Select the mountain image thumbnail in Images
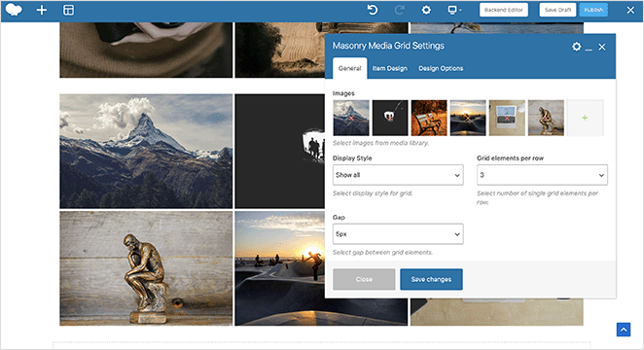Viewport: 644px width, 350px height. (351, 118)
